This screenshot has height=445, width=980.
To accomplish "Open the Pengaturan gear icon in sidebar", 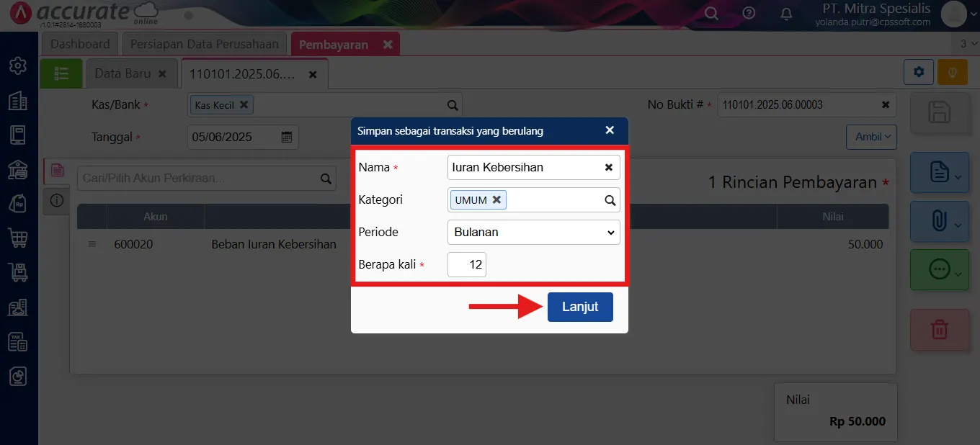I will [18, 66].
